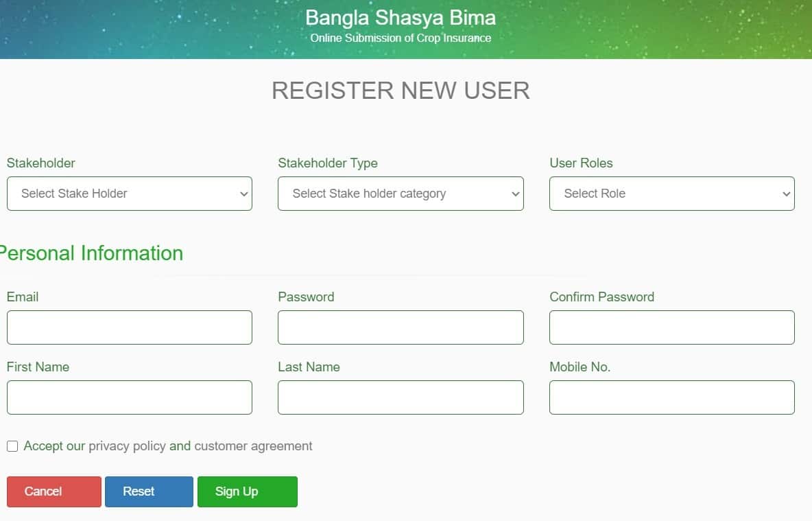Click inside the Mobile No. field
The image size is (812, 521).
click(x=671, y=397)
